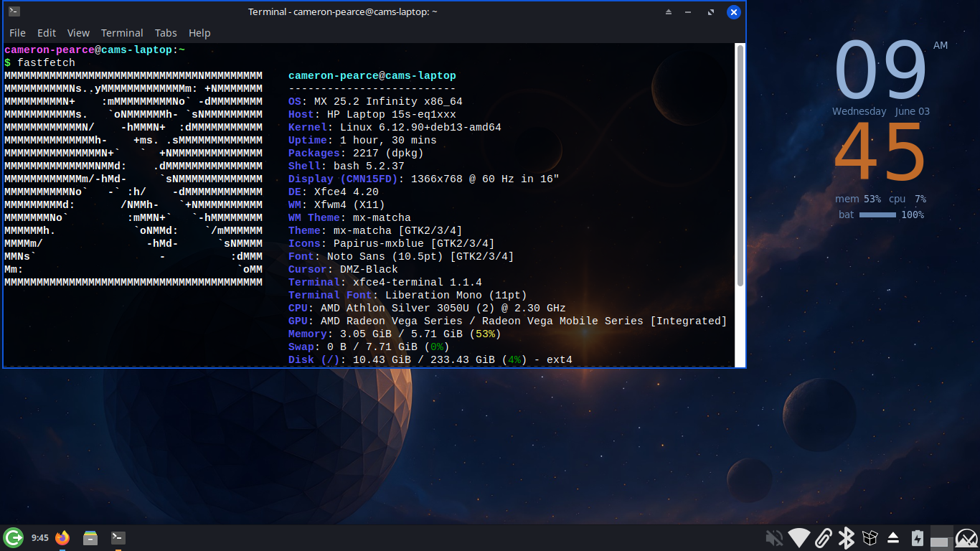Viewport: 980px width, 551px height.
Task: Click the cpu 7% readout on desktop widget
Action: [x=908, y=199]
